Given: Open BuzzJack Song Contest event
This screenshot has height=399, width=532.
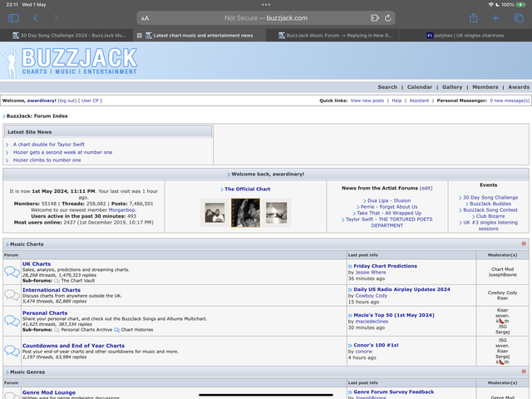Looking at the screenshot, I should tap(490, 210).
